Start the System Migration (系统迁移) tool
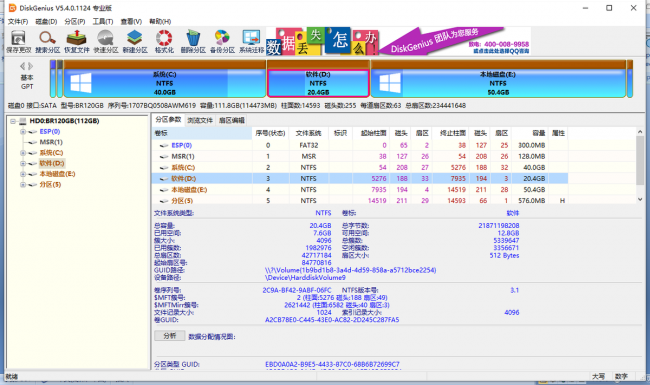 tap(251, 41)
